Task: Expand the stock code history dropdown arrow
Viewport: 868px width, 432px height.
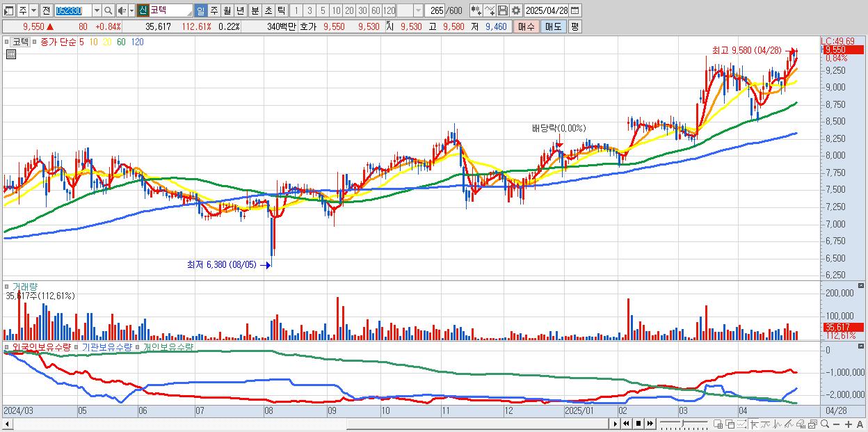Action: [97, 10]
